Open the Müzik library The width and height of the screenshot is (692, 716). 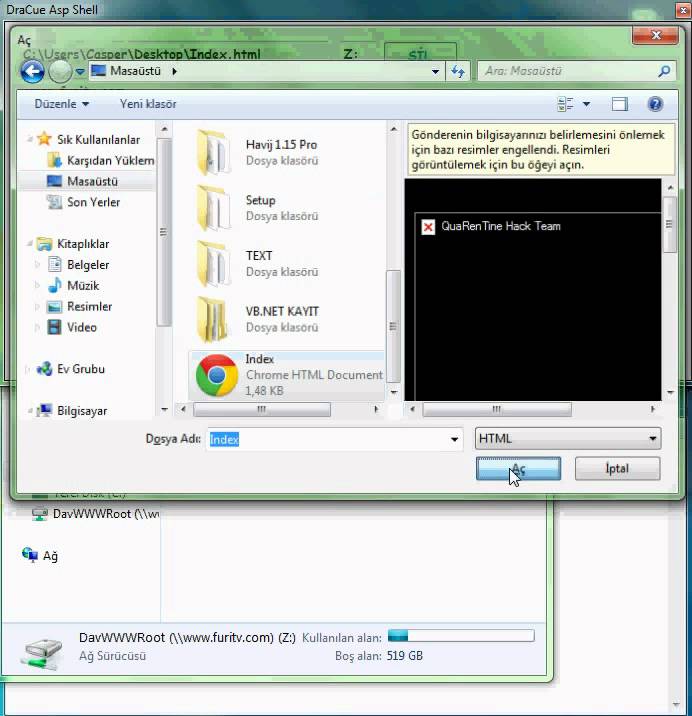click(83, 286)
